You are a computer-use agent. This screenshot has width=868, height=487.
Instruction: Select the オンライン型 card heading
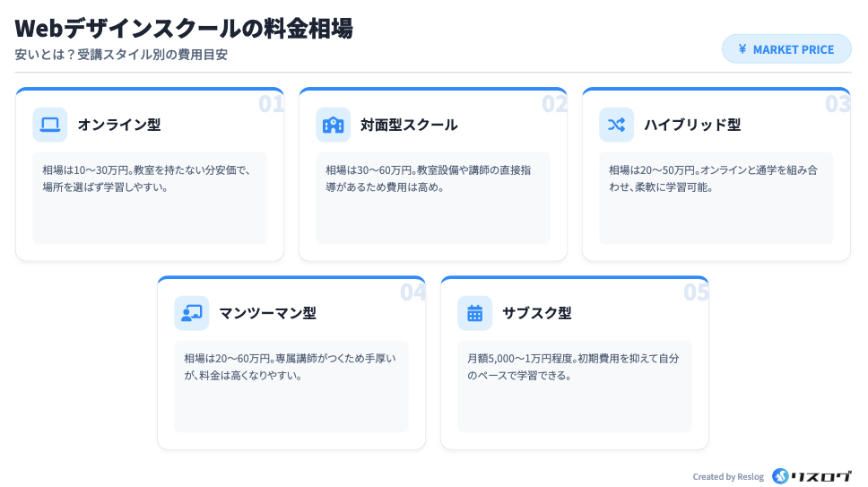coord(119,125)
